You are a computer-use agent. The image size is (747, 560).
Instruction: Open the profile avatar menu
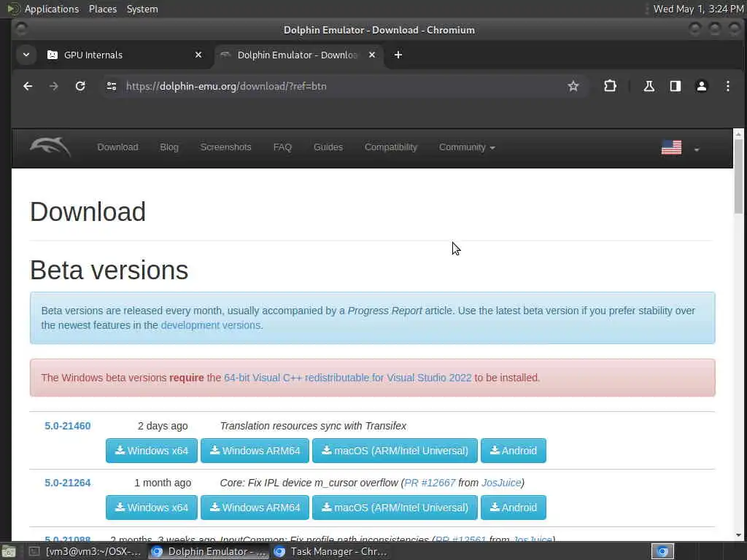pos(701,86)
